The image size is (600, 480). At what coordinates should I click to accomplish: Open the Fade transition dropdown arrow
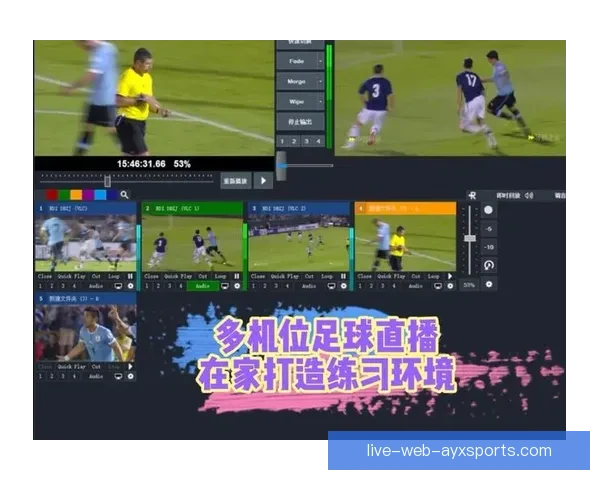(320, 60)
